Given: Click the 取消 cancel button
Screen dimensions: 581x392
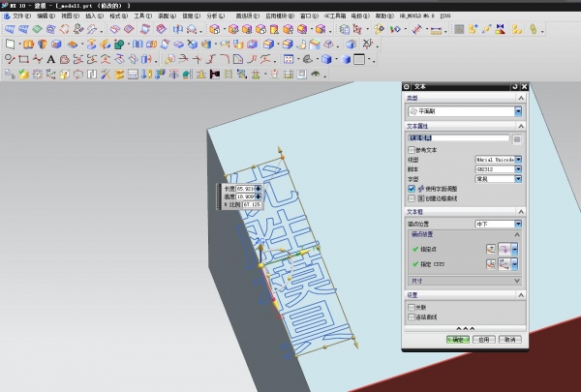Looking at the screenshot, I should coord(510,340).
